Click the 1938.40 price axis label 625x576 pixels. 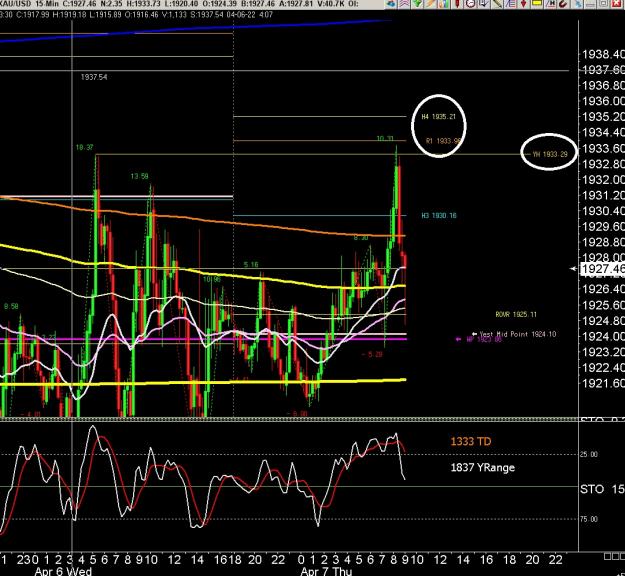[603, 54]
